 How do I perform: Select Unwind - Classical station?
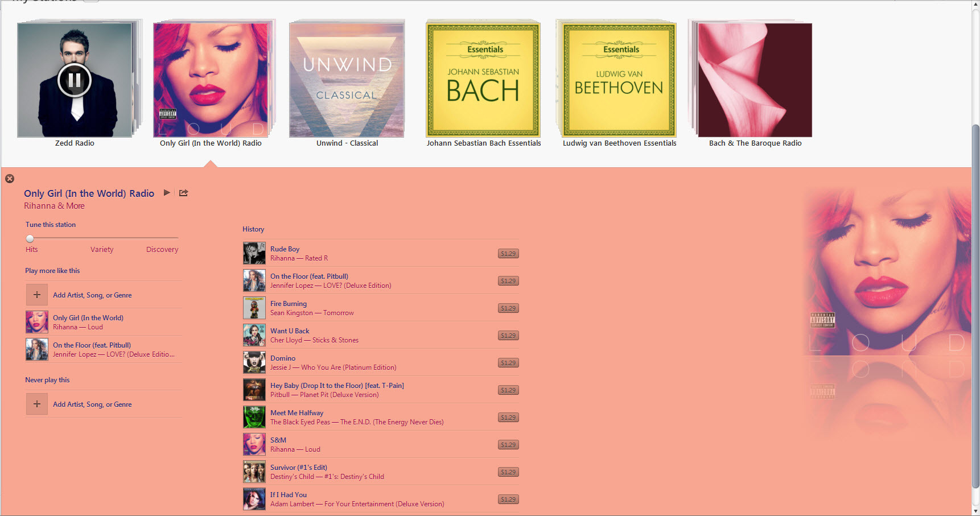(347, 80)
